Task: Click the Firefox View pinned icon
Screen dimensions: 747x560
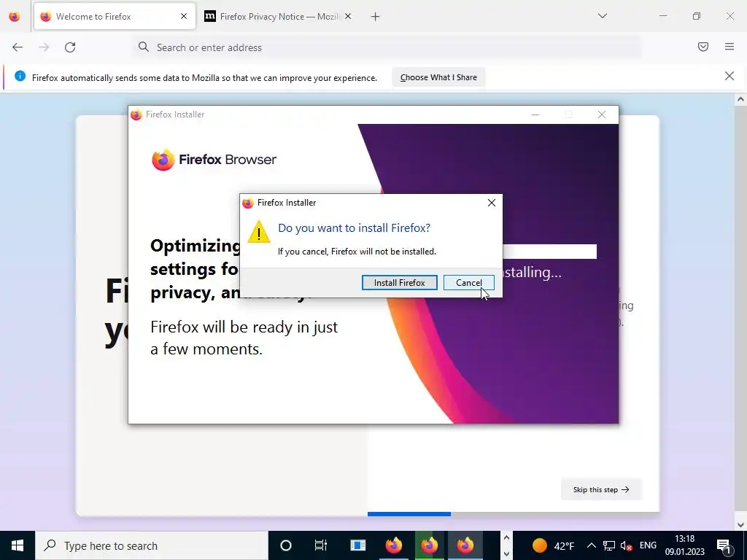Action: 15,17
